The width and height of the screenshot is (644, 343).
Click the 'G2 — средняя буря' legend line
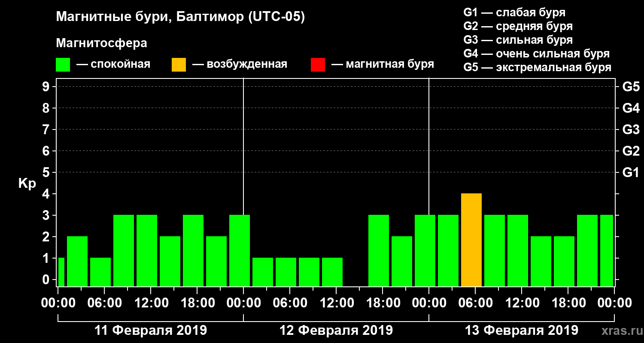[x=518, y=26]
